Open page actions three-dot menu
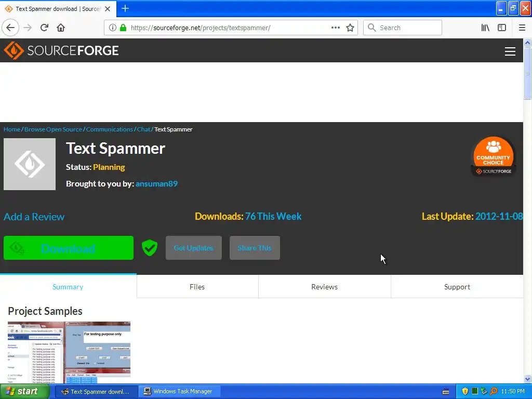 point(335,28)
